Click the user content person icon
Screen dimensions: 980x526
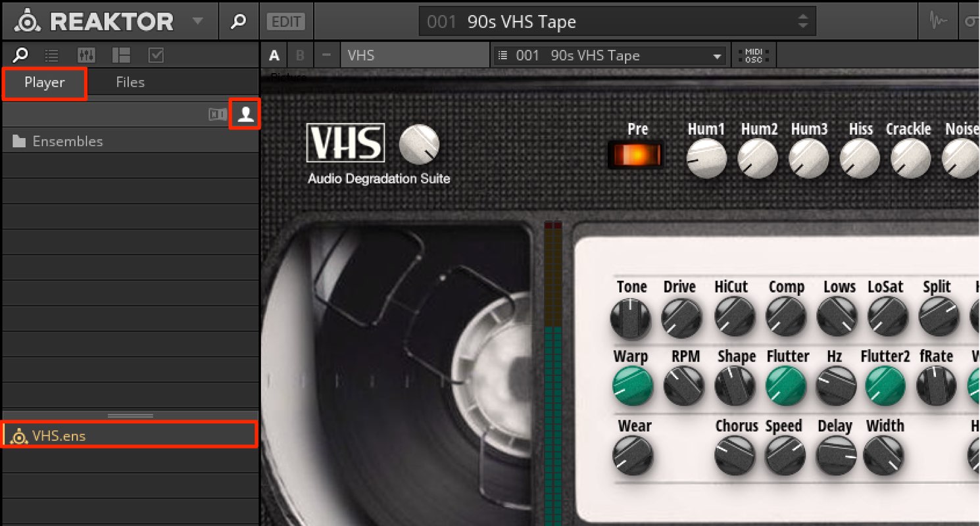[245, 114]
